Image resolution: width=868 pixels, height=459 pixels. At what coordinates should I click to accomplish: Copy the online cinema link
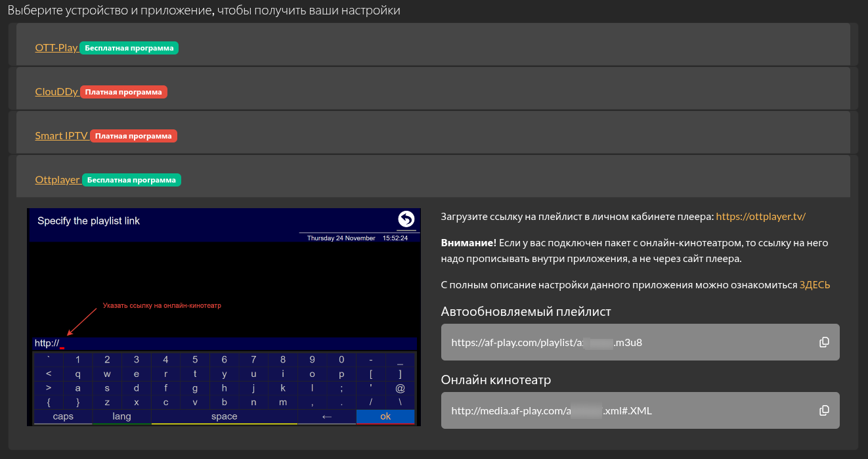tap(824, 410)
